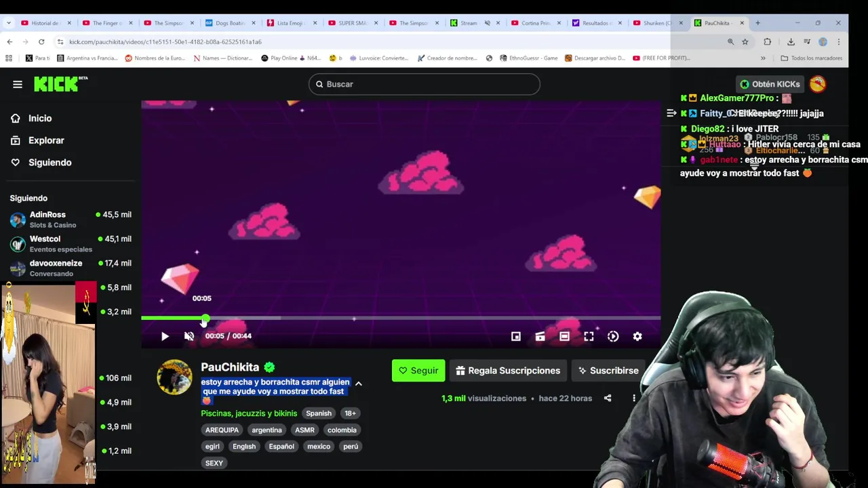
Task: Open browser downloads icon
Action: click(x=791, y=42)
